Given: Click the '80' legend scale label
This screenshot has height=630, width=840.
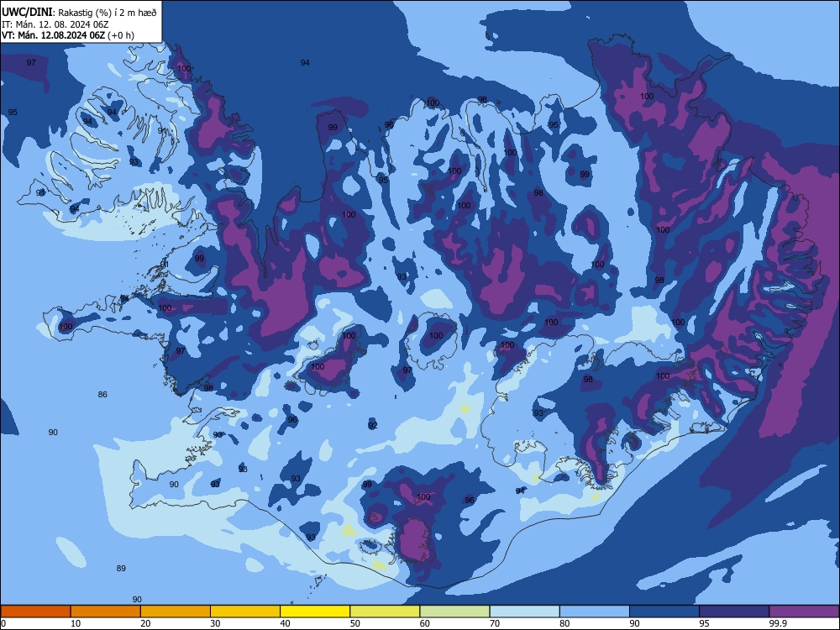Looking at the screenshot, I should (564, 623).
